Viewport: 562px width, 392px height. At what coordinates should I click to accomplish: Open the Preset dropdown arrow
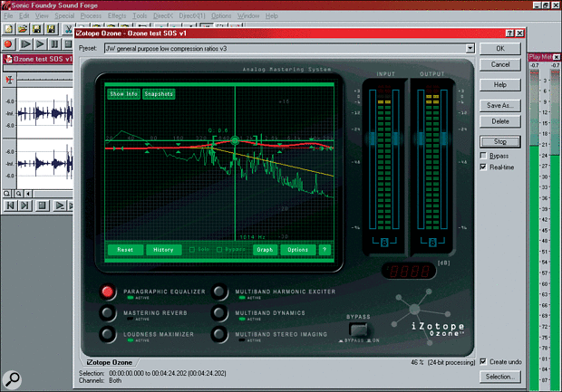click(470, 48)
